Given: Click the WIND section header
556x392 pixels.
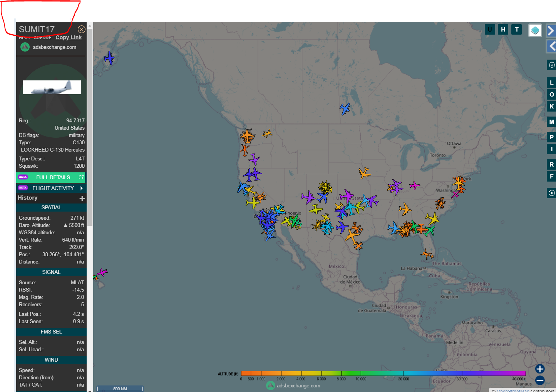Looking at the screenshot, I should coord(51,360).
